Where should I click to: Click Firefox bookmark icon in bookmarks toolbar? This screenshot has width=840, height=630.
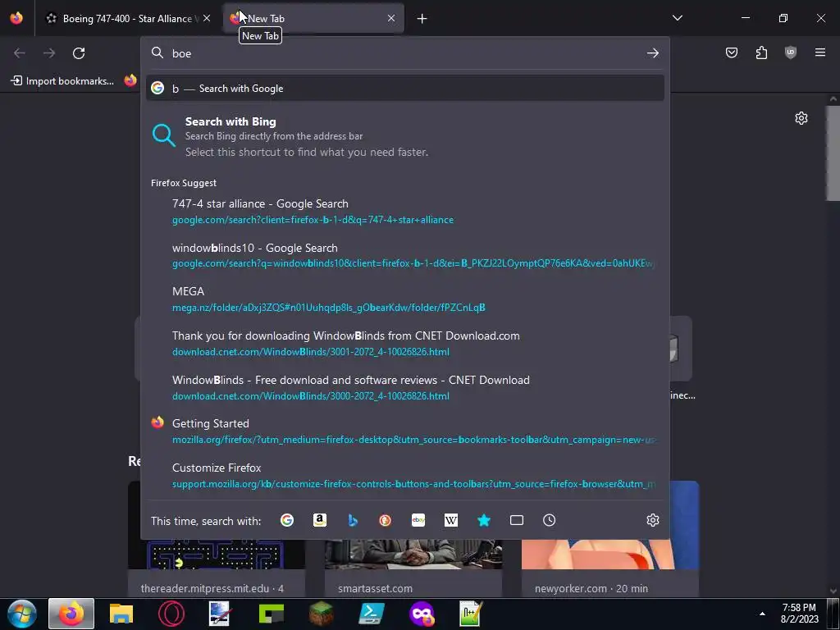click(130, 80)
